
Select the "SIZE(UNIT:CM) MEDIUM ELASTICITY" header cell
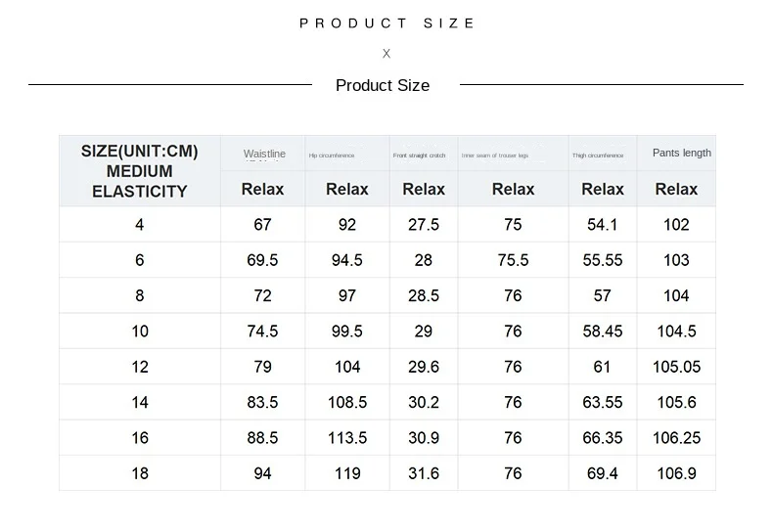pos(140,171)
